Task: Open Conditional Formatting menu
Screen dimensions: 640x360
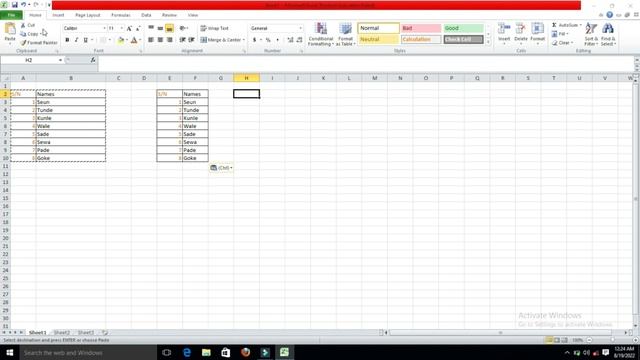Action: 321,34
